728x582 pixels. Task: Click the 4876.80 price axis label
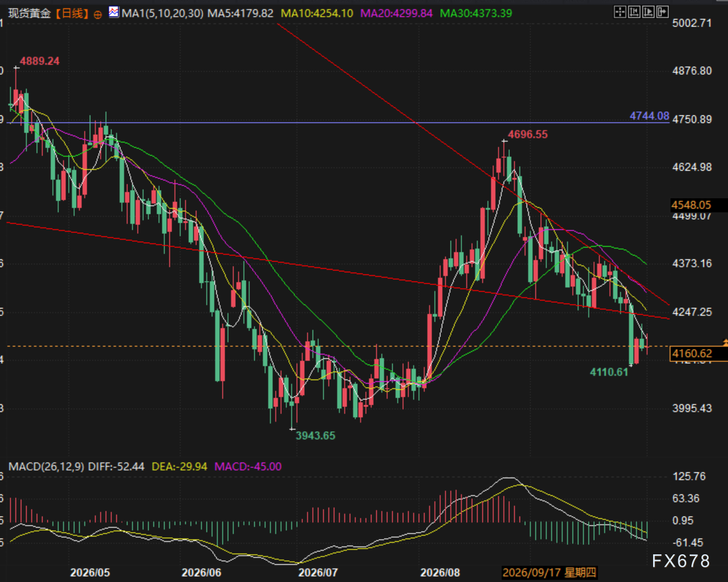692,71
